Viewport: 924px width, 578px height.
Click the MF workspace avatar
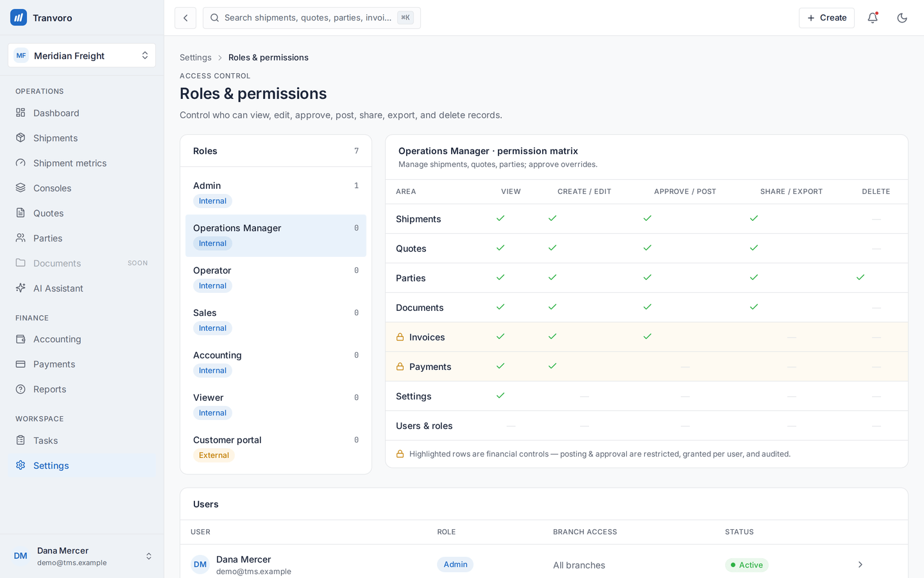click(21, 55)
